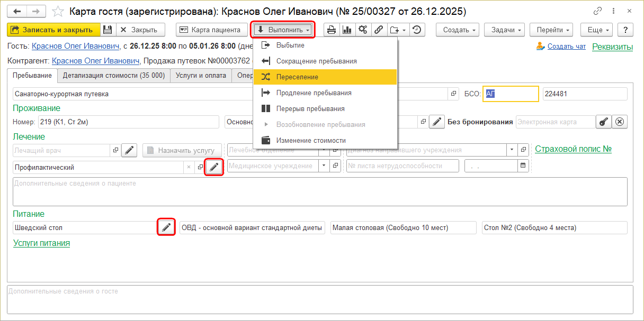The image size is (644, 321).
Task: Open the Страховой полис № link
Action: pyautogui.click(x=573, y=149)
